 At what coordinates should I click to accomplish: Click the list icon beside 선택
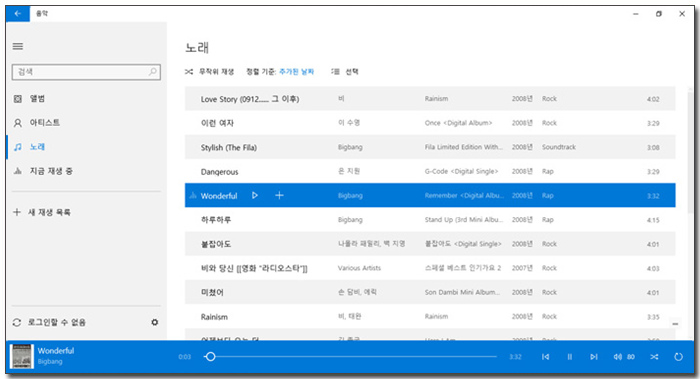(x=335, y=71)
